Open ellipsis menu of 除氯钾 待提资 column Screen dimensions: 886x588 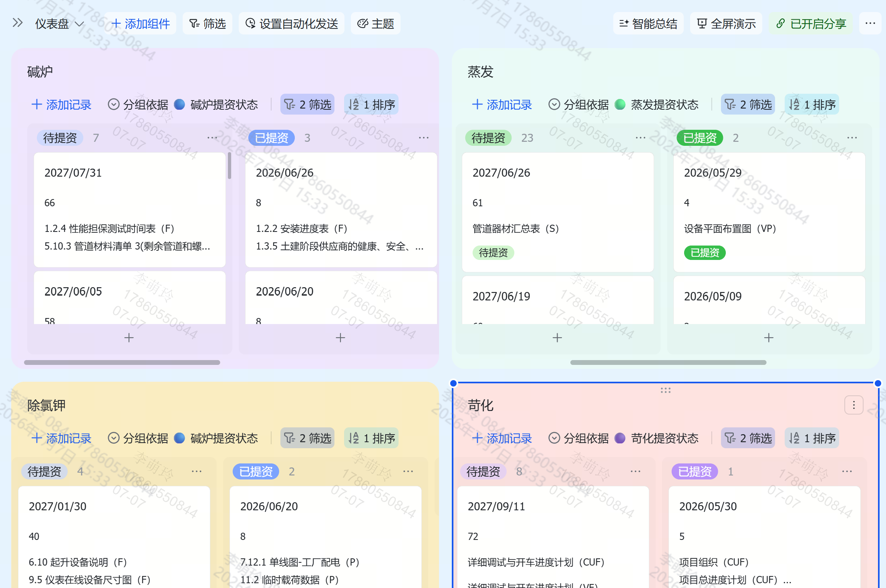(x=196, y=471)
